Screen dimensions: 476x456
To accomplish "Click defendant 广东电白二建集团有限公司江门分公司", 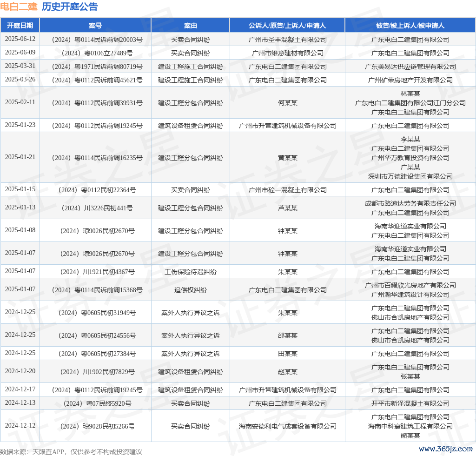I will pyautogui.click(x=410, y=103).
